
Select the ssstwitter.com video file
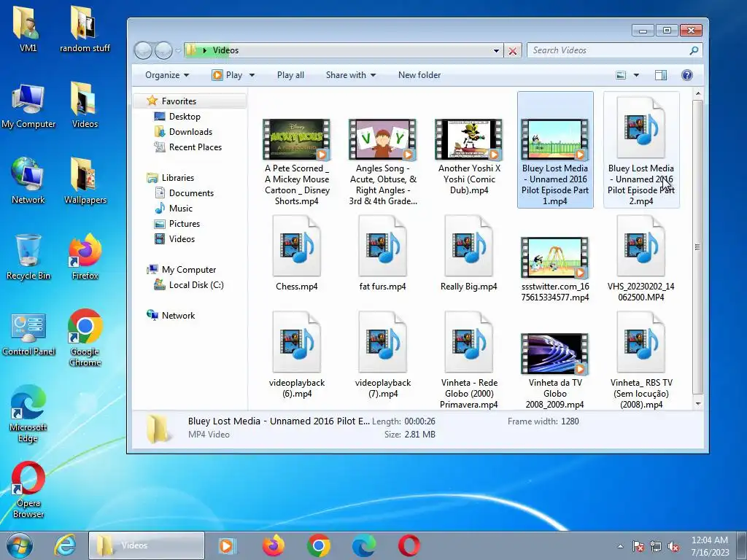click(x=555, y=270)
